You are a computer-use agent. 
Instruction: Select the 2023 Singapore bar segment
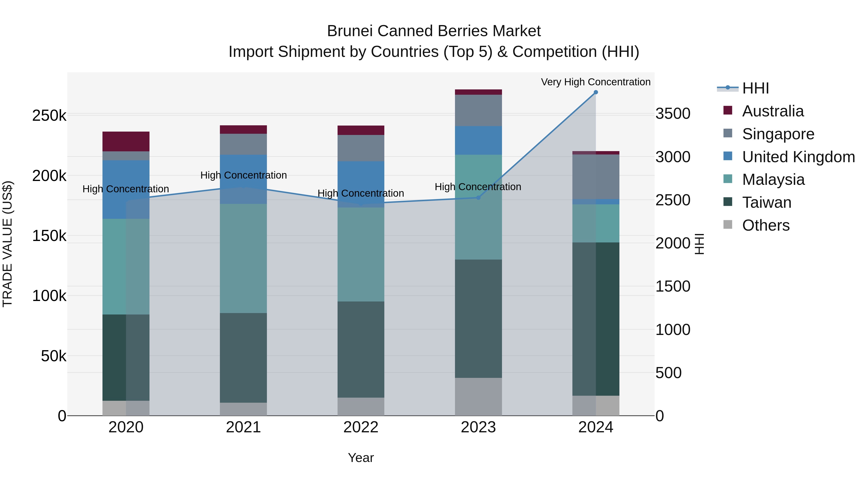[x=478, y=110]
